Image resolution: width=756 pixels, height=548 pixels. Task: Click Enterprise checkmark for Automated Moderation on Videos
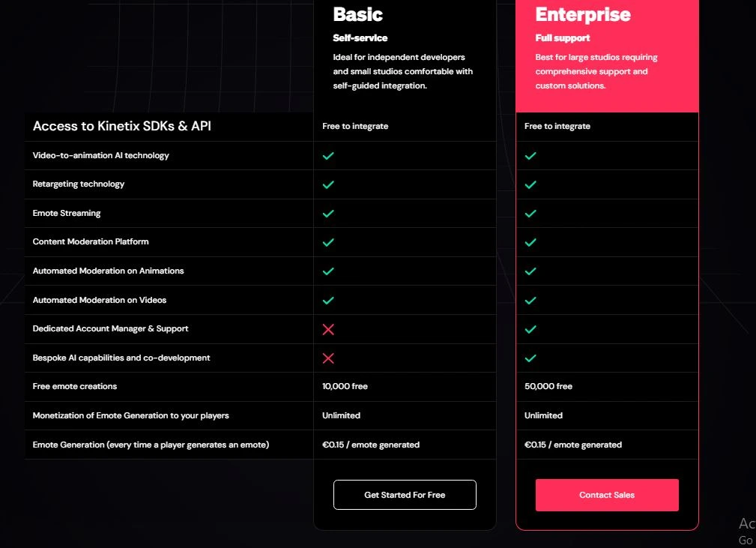click(x=530, y=301)
